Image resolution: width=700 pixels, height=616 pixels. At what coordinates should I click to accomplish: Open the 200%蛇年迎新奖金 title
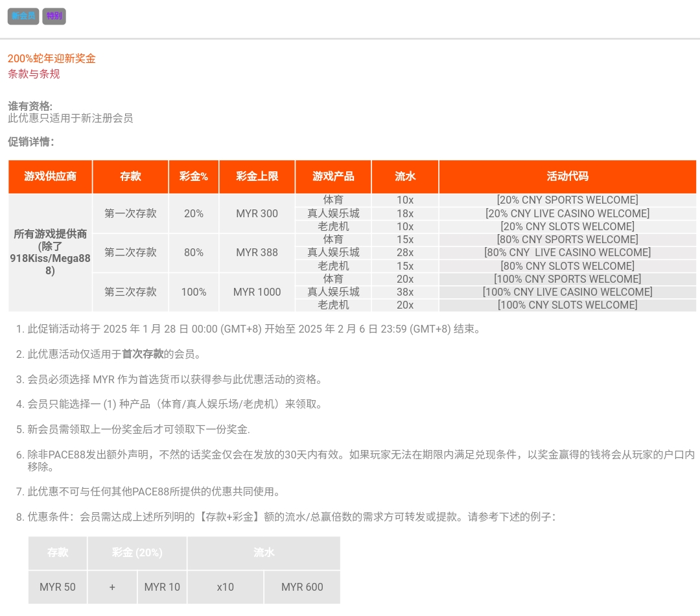(x=52, y=58)
